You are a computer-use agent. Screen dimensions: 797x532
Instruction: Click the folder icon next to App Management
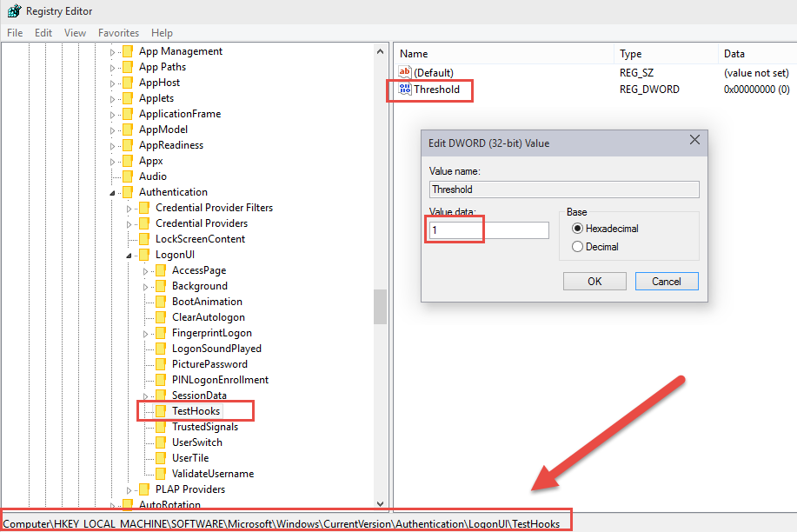click(x=128, y=51)
